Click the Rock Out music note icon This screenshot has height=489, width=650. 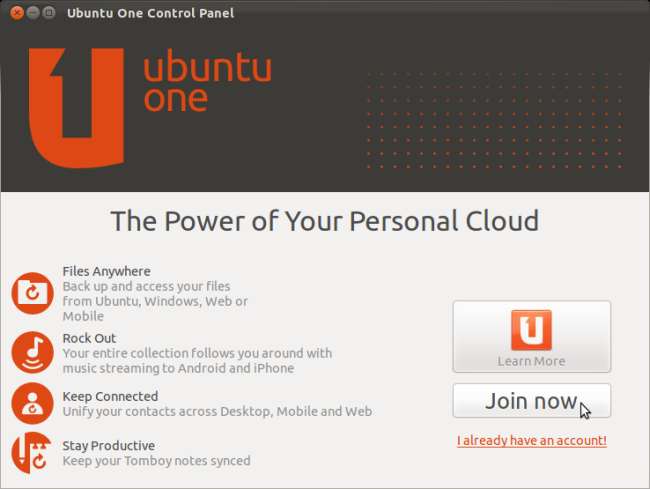pos(32,353)
